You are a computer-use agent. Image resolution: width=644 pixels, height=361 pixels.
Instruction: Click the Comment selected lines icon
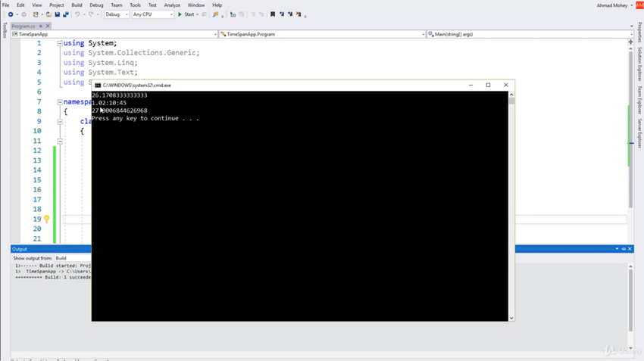233,14
